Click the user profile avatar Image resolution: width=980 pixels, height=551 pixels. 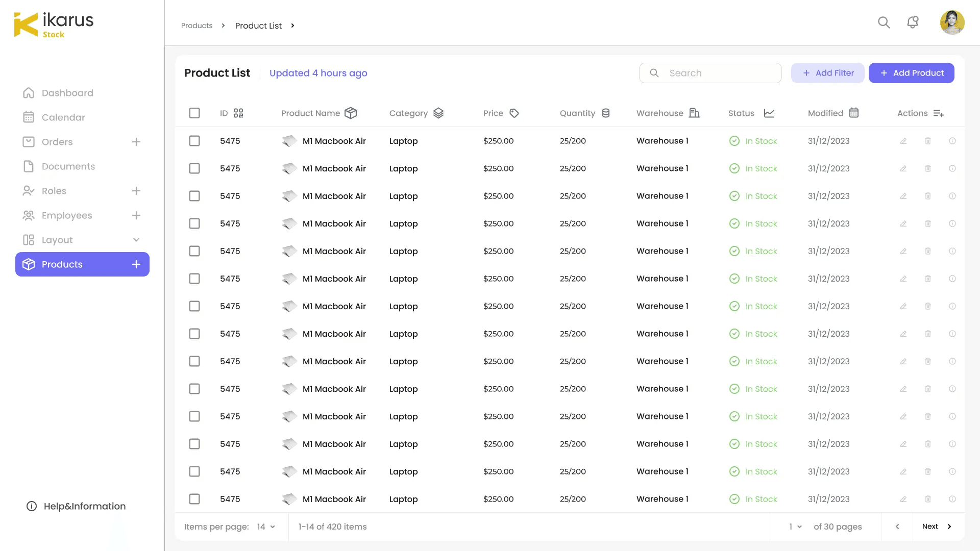click(952, 22)
